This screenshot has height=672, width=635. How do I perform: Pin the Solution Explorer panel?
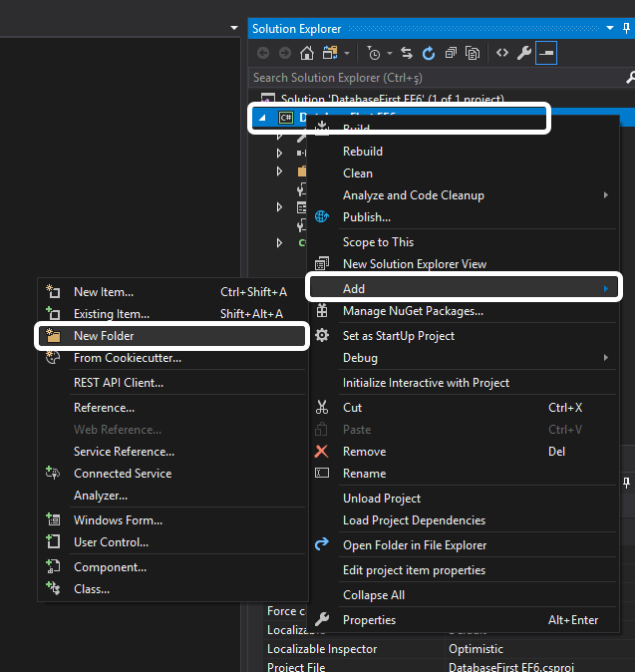pos(626,29)
